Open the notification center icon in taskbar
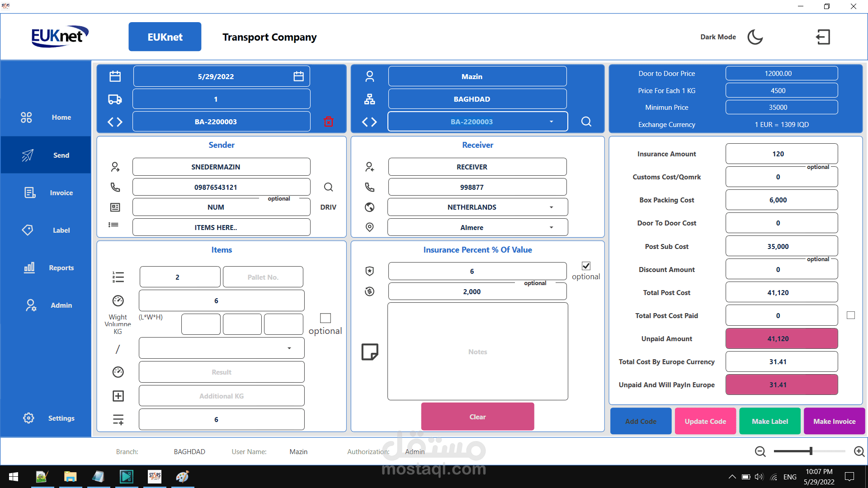The image size is (868, 488). click(x=849, y=477)
